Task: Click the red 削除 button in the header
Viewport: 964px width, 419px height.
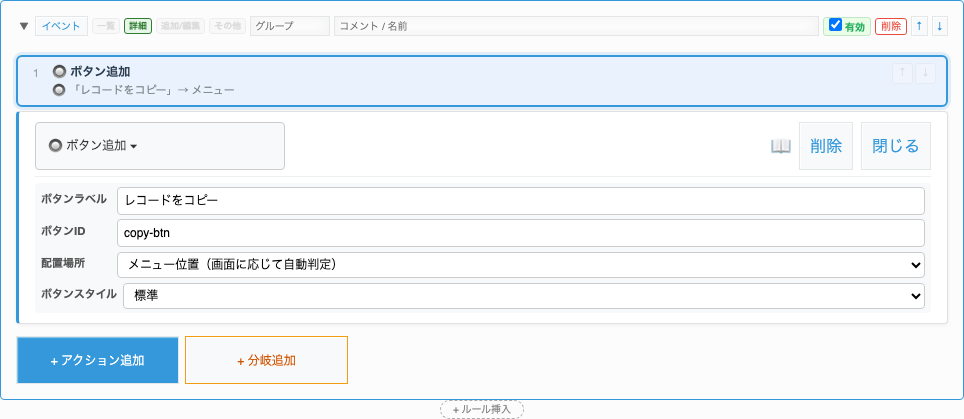Action: click(x=891, y=26)
